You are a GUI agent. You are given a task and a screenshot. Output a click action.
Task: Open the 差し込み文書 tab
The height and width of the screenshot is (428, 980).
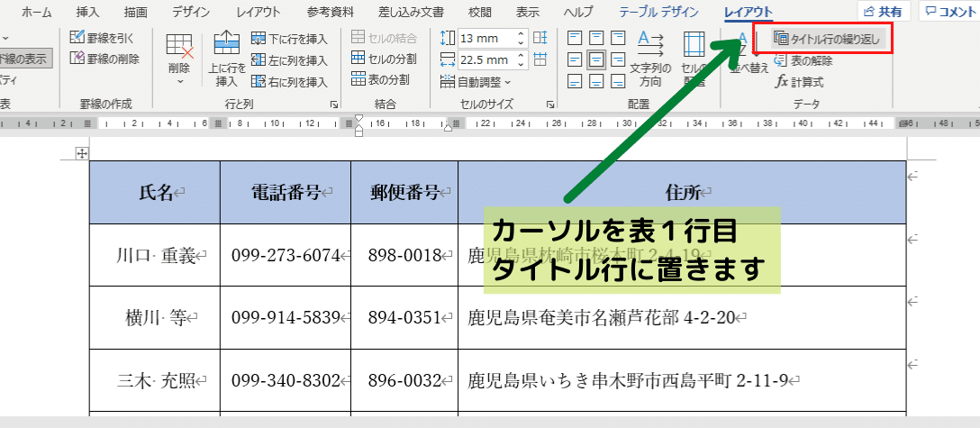(412, 12)
